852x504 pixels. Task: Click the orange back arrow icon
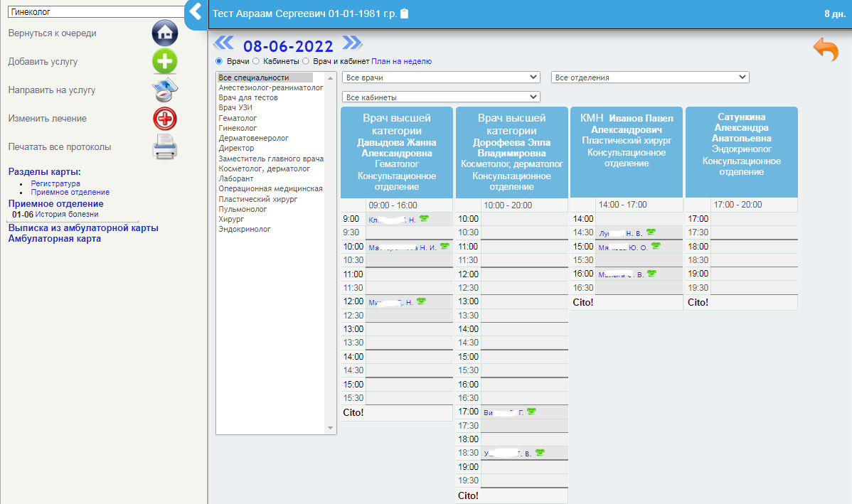pyautogui.click(x=826, y=51)
